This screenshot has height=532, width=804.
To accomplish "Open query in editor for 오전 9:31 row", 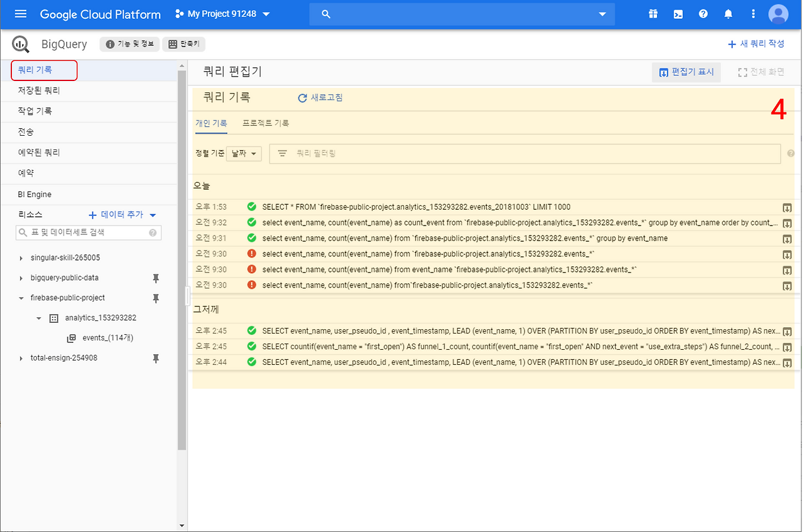I will (x=786, y=239).
